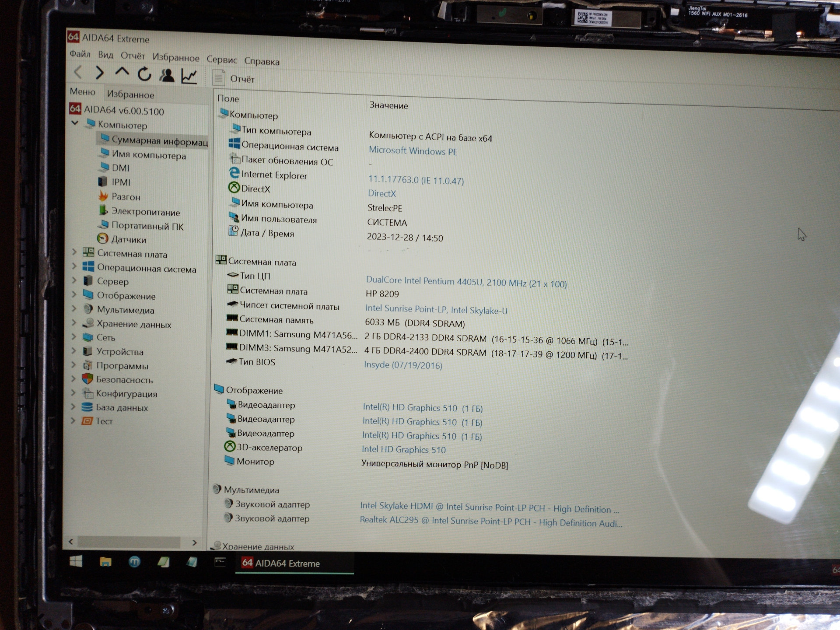
Task: Open the command prompt taskbar icon
Action: point(220,562)
